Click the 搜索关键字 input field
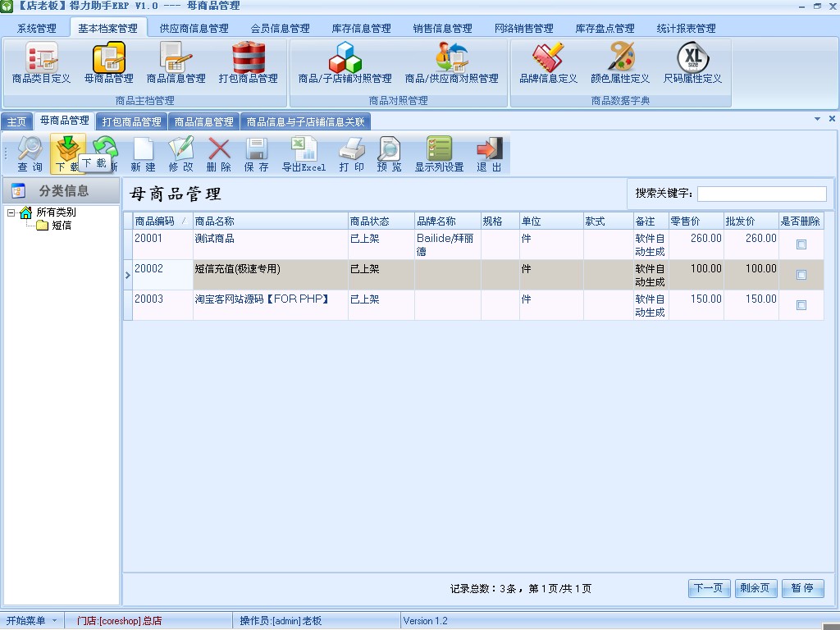The image size is (840, 630). (x=762, y=194)
